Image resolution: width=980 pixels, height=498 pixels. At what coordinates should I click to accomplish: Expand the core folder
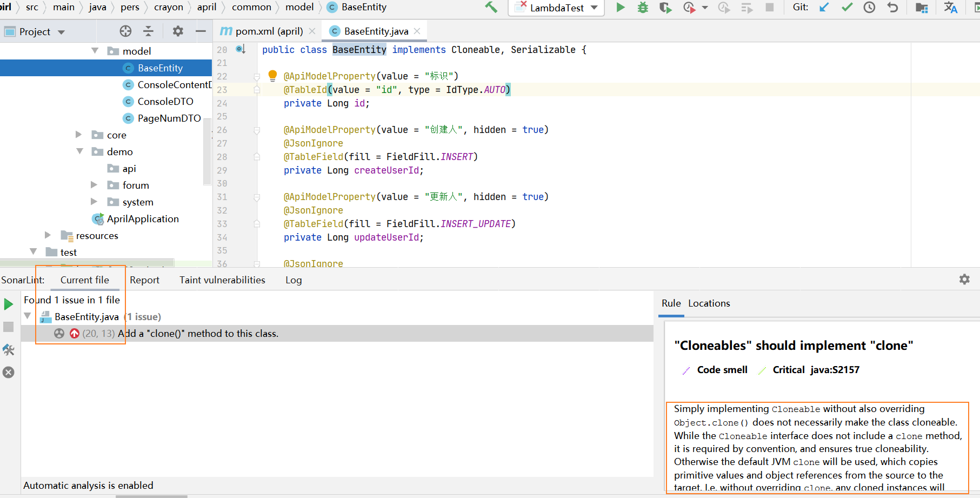pyautogui.click(x=79, y=135)
